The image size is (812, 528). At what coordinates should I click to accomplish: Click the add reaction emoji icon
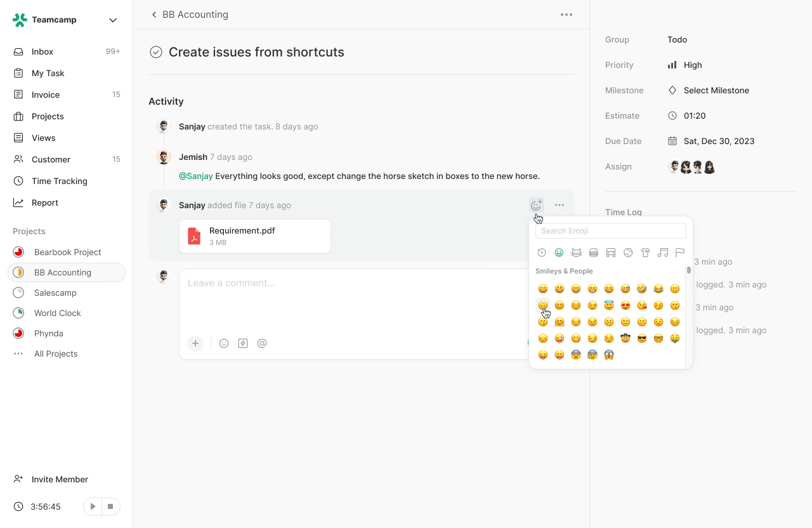click(x=536, y=205)
